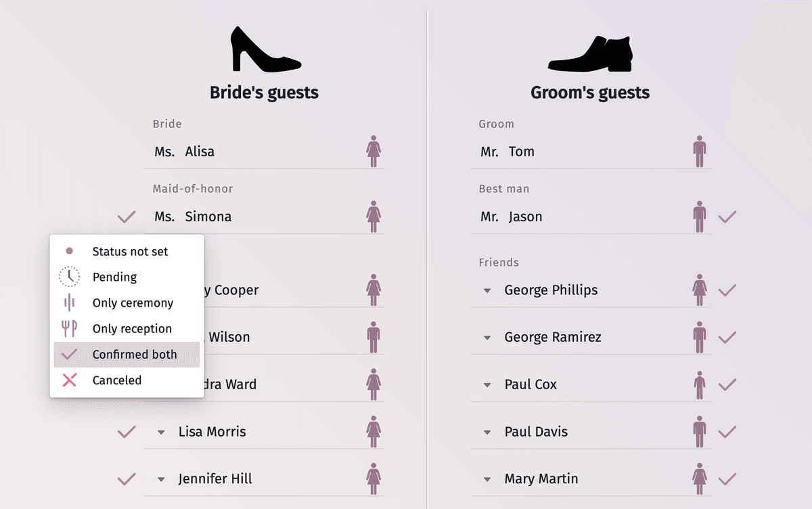This screenshot has height=509, width=812.
Task: Click the woman icon next to Jennifer Hill
Action: point(373,479)
